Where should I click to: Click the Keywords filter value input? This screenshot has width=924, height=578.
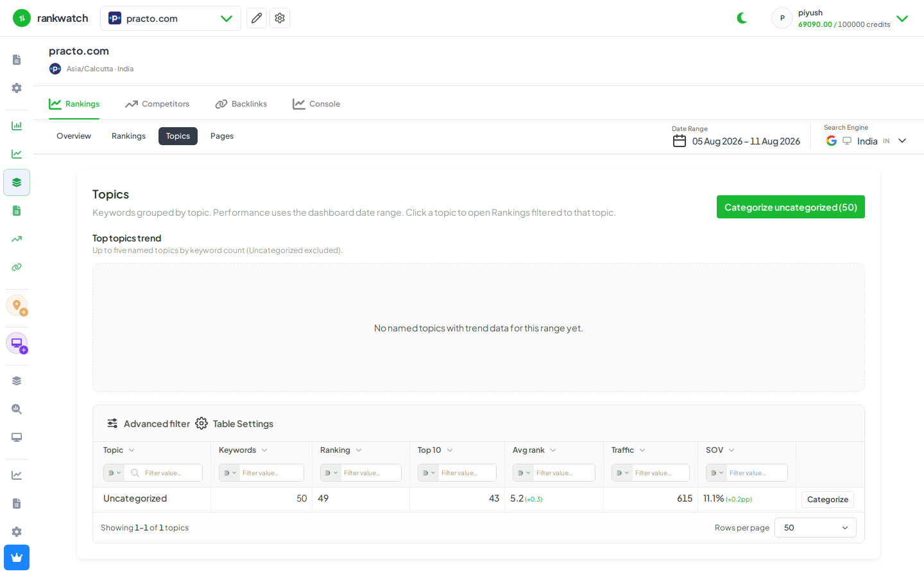tap(271, 473)
